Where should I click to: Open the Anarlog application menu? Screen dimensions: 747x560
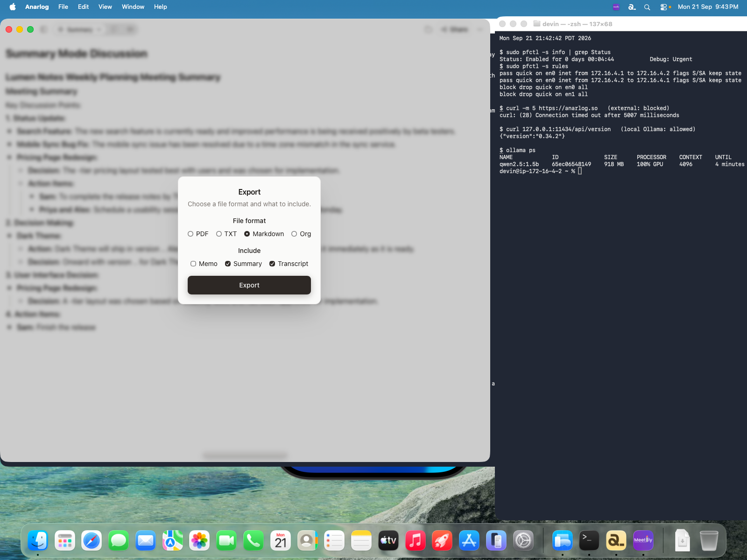click(x=37, y=7)
